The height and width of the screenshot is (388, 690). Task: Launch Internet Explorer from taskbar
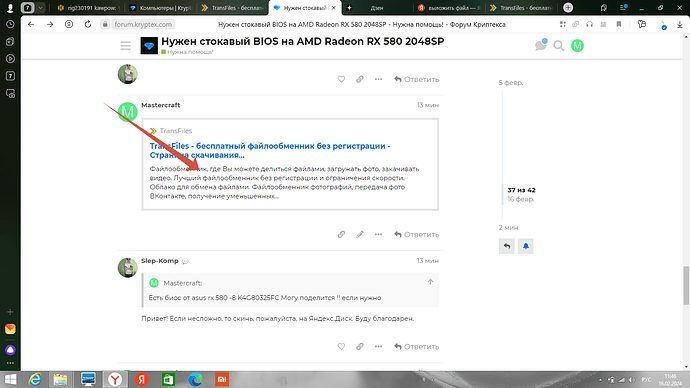click(35, 379)
